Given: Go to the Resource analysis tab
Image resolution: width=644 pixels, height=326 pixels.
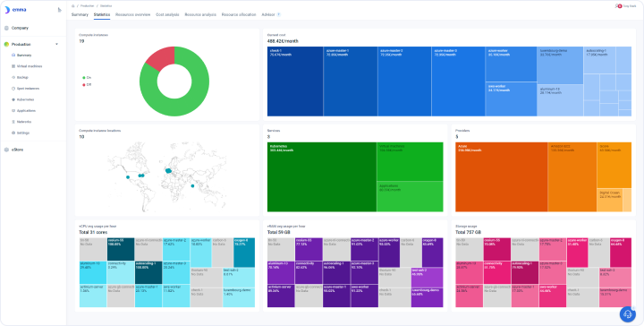Looking at the screenshot, I should 200,14.
